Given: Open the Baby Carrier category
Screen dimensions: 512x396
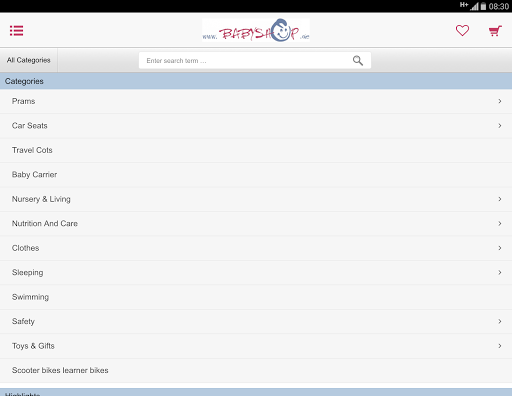Looking at the screenshot, I should click(256, 175).
